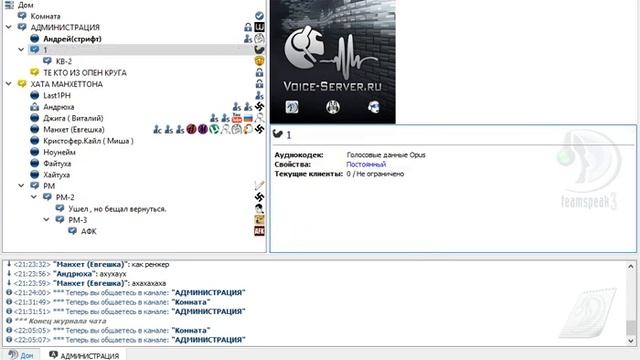Click chat message 'ахухаух' from Андрюха

point(66,274)
